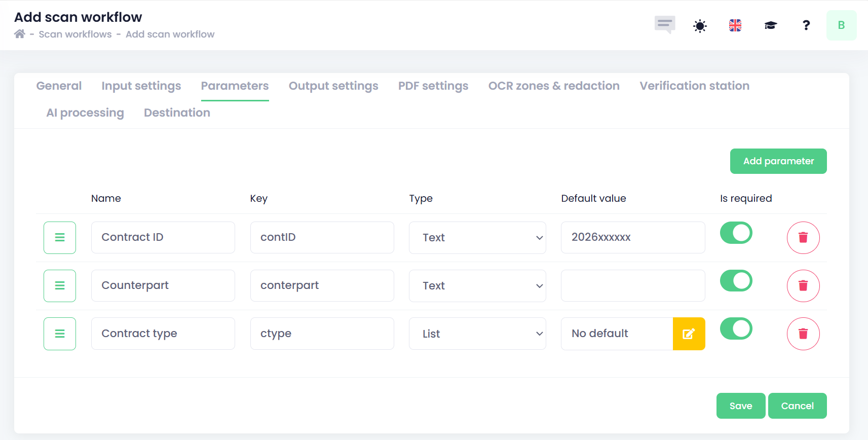This screenshot has height=440, width=868.
Task: Open Type dropdown for Contract ID
Action: (477, 238)
